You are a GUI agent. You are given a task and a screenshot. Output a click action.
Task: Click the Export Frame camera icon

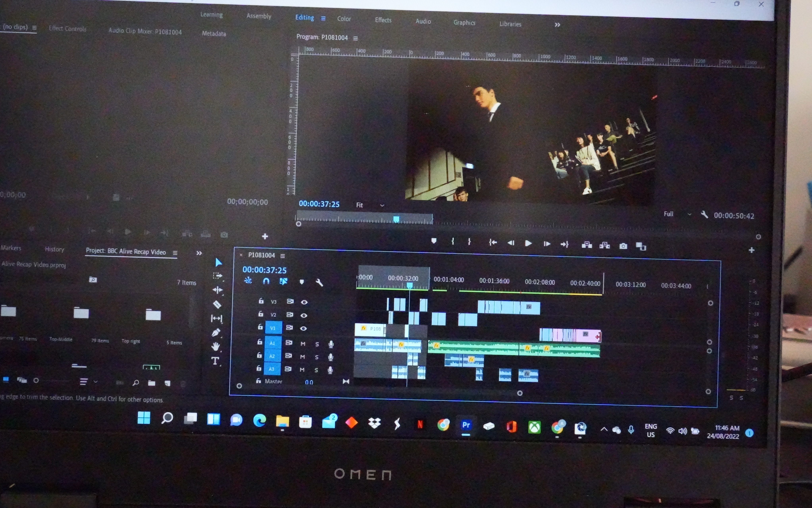tap(623, 246)
